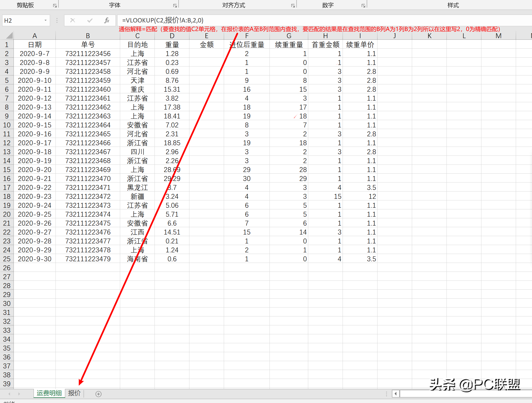This screenshot has width=532, height=403.
Task: Expand the Name Box dropdown arrow
Action: (45, 20)
